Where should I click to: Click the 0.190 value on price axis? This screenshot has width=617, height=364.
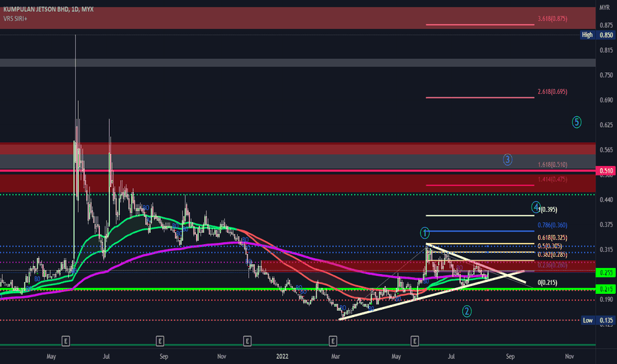[606, 299]
